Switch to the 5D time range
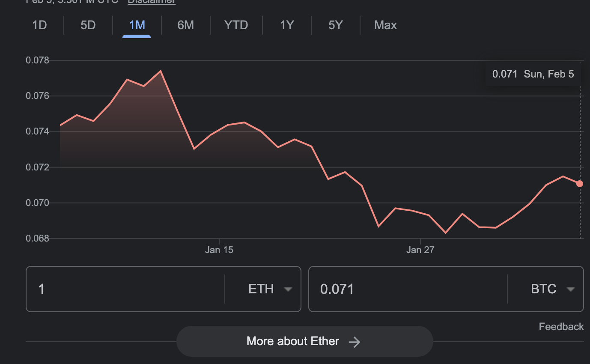590x364 pixels. [x=88, y=25]
